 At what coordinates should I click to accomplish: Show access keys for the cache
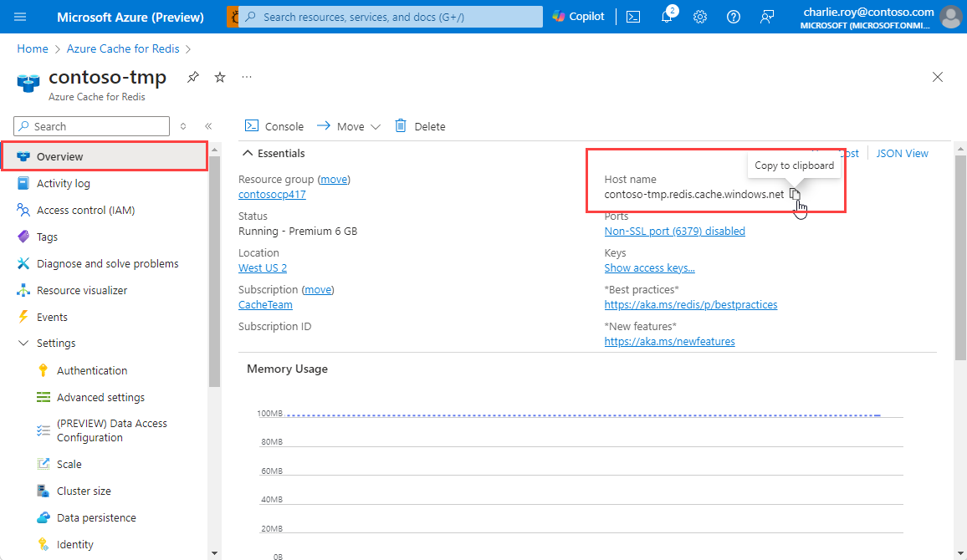click(647, 267)
